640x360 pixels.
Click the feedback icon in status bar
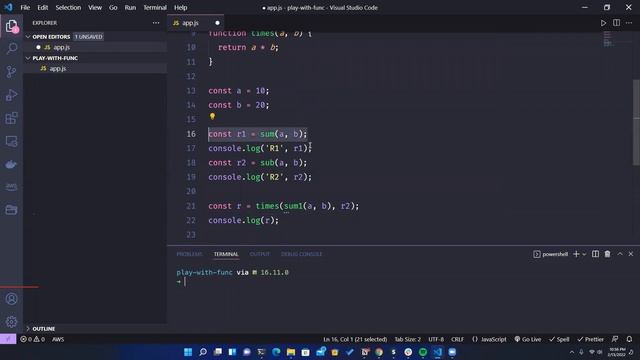click(x=615, y=339)
